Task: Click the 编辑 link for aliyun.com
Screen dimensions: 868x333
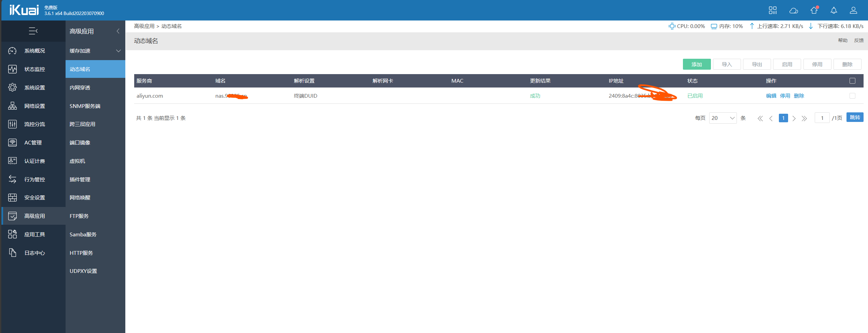Action: click(x=771, y=96)
